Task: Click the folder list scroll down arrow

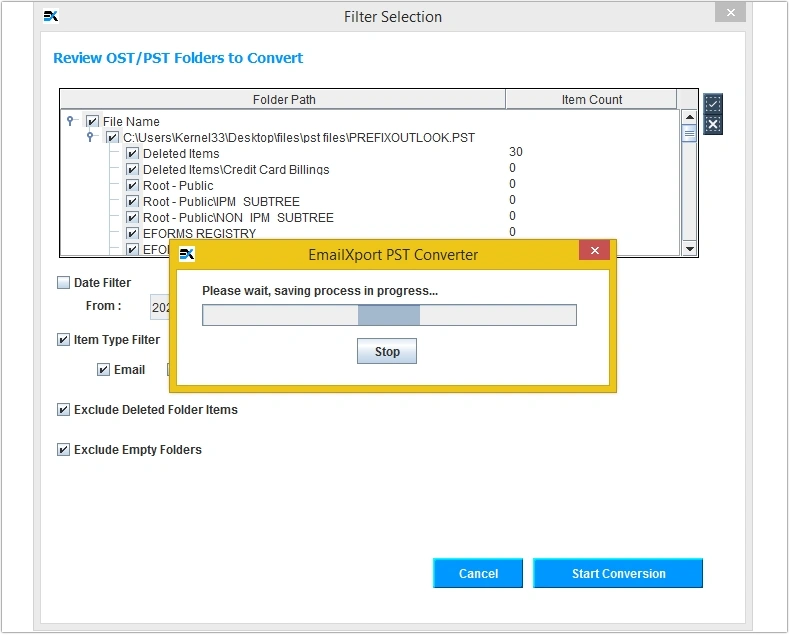Action: pos(689,248)
